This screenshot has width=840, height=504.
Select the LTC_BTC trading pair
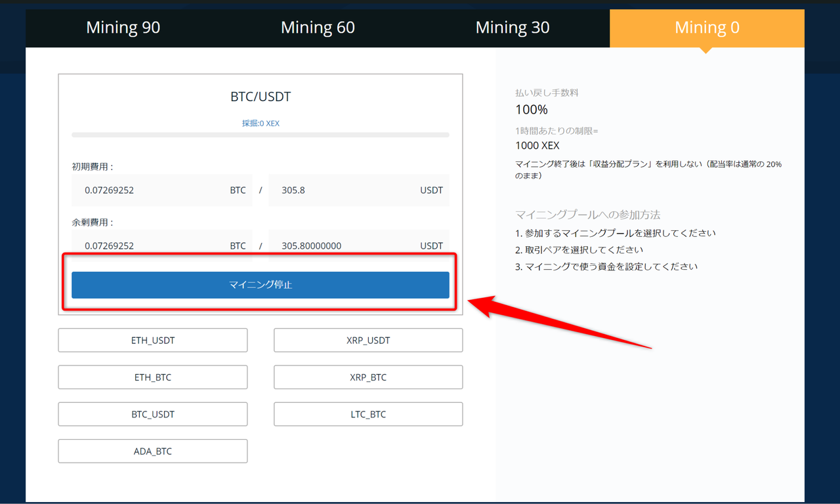click(367, 414)
